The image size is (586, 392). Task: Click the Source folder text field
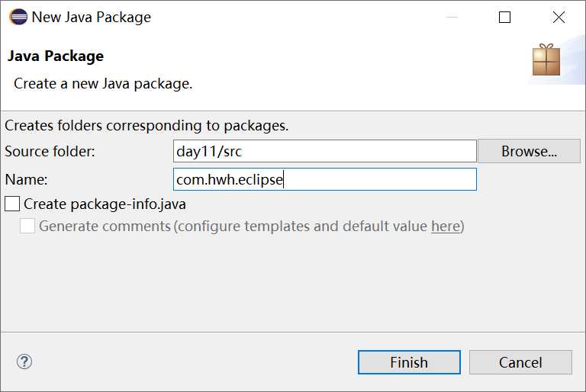pos(325,151)
